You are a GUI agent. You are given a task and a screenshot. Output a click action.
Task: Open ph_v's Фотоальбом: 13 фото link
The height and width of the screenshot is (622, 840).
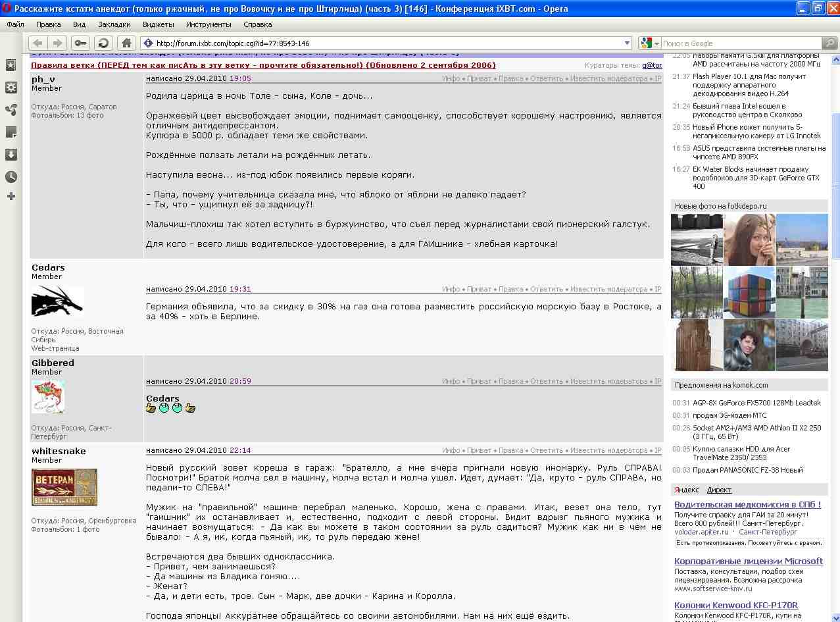coord(67,115)
